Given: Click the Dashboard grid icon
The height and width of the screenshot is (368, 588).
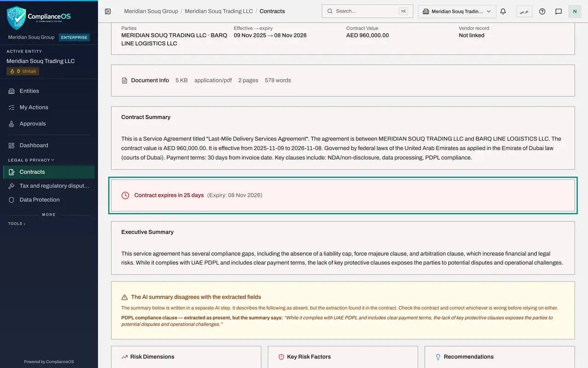Looking at the screenshot, I should [x=11, y=145].
